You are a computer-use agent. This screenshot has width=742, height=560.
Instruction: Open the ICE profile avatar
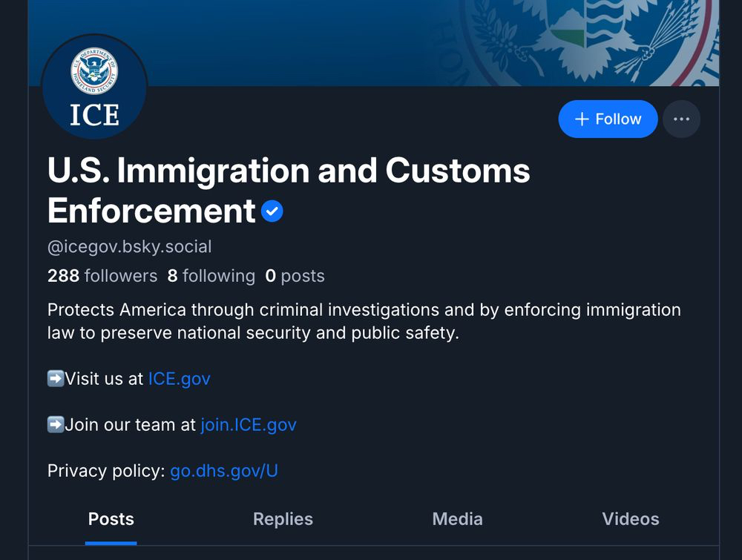click(x=94, y=87)
